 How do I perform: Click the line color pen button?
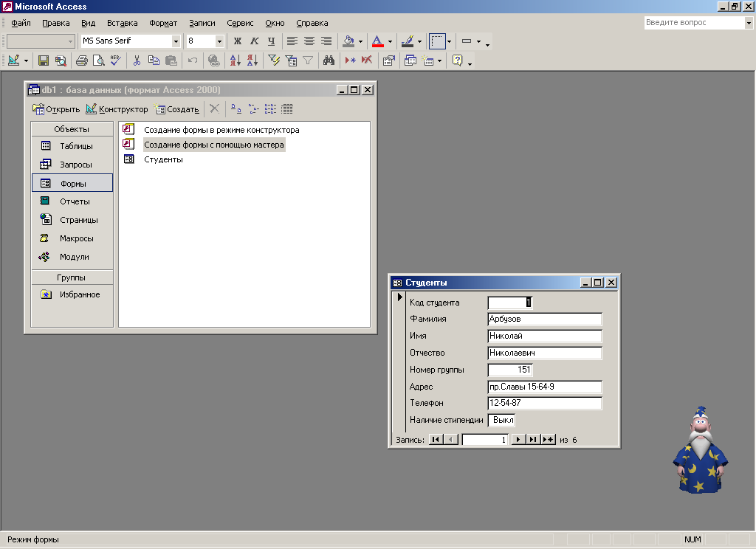(x=408, y=41)
